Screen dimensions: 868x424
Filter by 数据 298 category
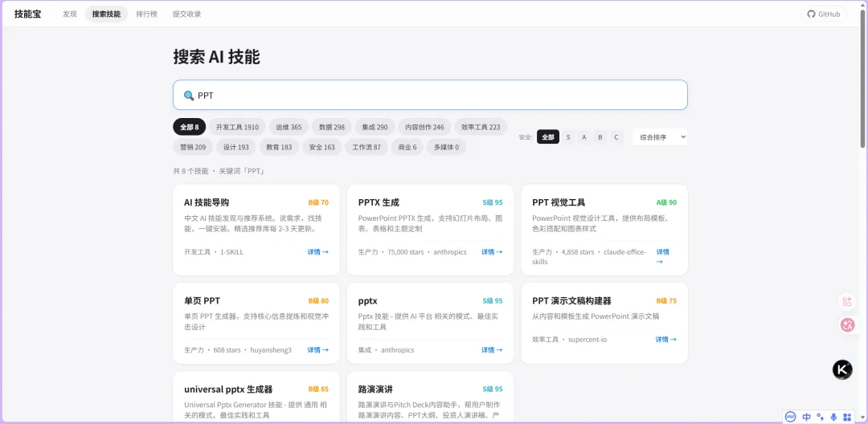point(332,127)
